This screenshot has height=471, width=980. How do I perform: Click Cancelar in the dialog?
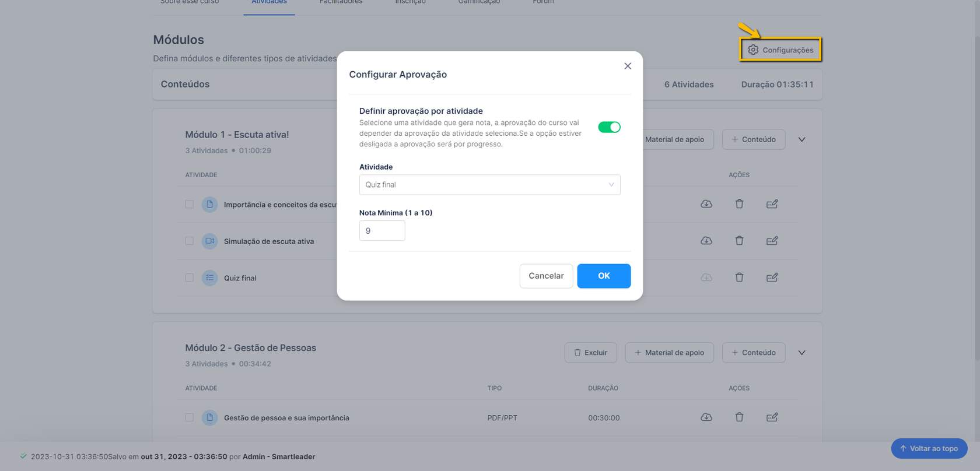click(546, 276)
